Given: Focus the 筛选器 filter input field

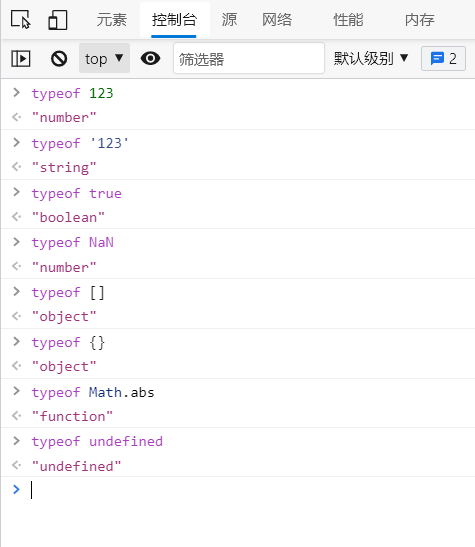Looking at the screenshot, I should [249, 58].
